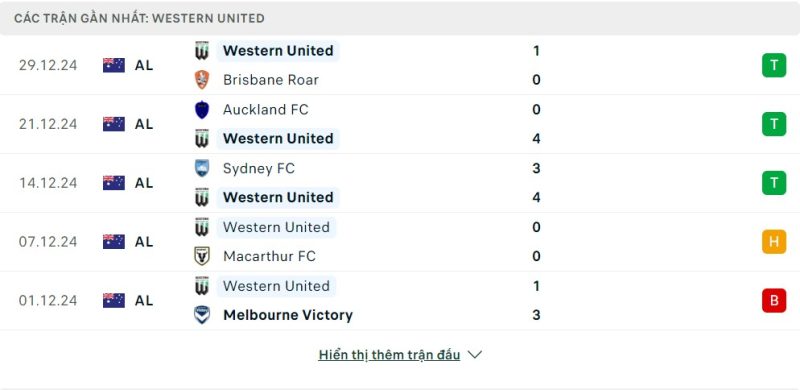800x390 pixels.
Task: Open the Melbourne Victory team name
Action: pos(288,315)
